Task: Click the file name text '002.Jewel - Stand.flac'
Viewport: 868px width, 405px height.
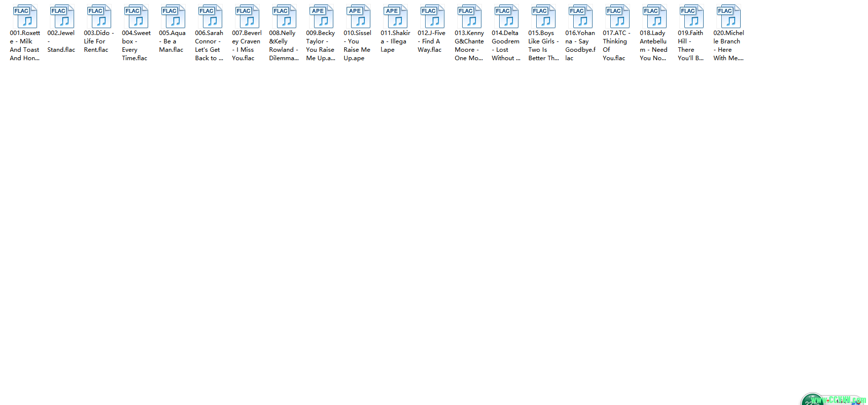Action: [x=61, y=41]
